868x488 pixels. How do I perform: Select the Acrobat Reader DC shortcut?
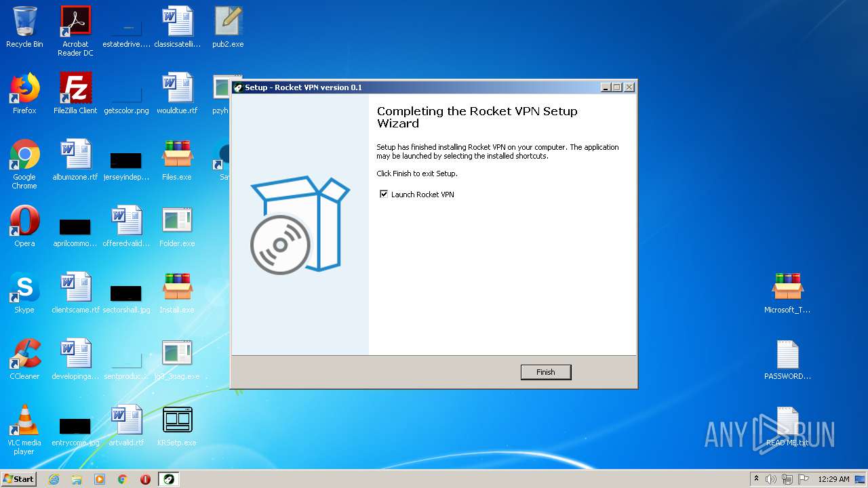coord(75,31)
